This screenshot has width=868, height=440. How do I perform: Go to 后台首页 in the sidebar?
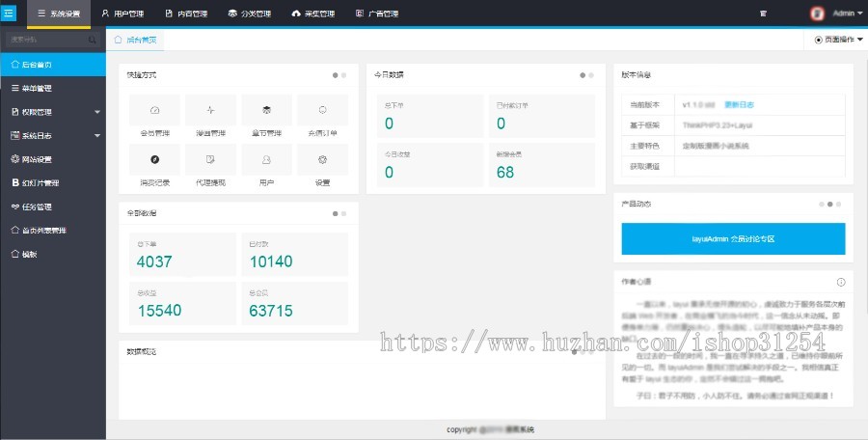coord(53,65)
